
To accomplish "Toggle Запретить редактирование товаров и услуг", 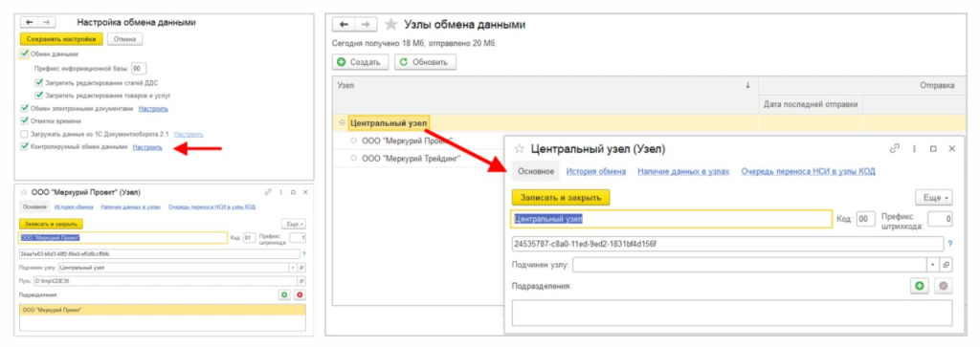I will click(38, 96).
